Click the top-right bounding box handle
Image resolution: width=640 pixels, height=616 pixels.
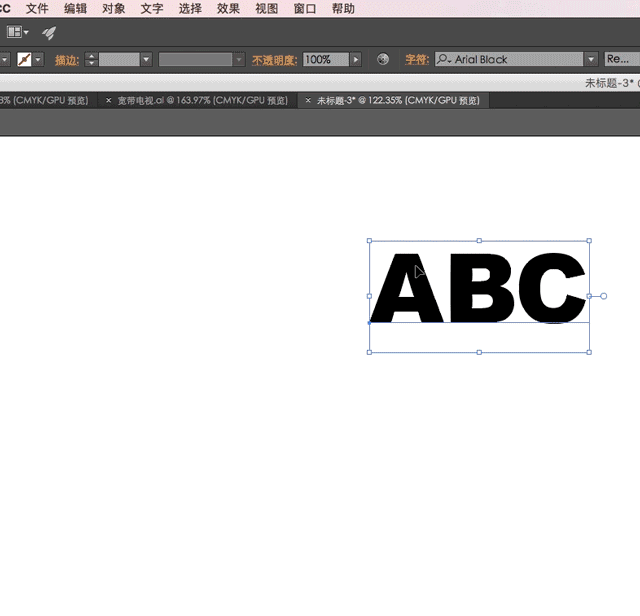589,241
